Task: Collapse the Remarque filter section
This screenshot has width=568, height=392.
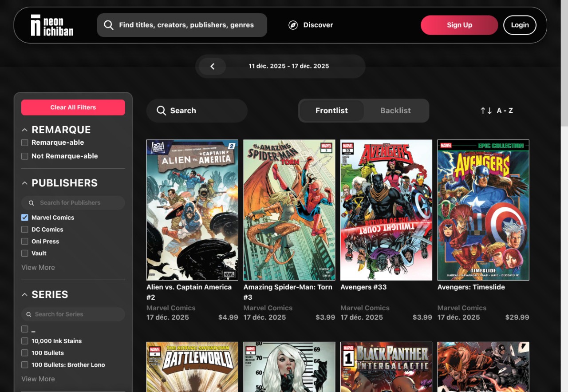Action: (25, 130)
